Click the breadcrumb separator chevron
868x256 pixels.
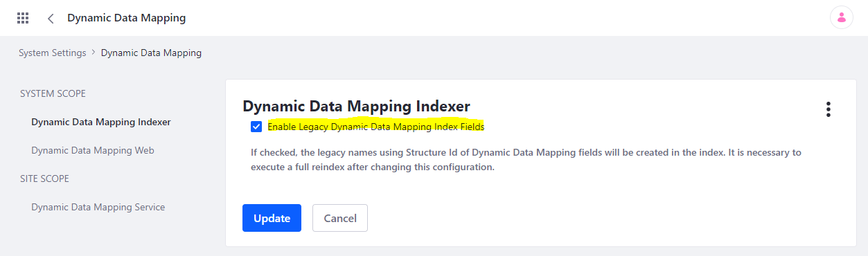tap(94, 53)
